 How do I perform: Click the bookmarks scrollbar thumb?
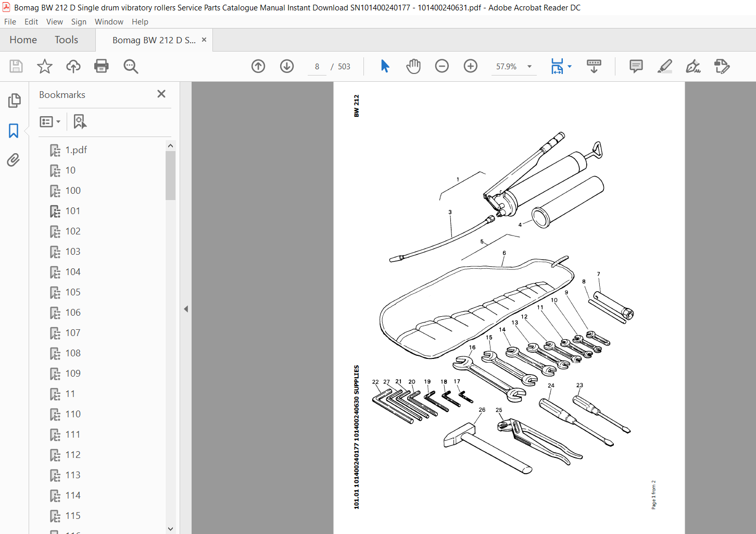(170, 175)
